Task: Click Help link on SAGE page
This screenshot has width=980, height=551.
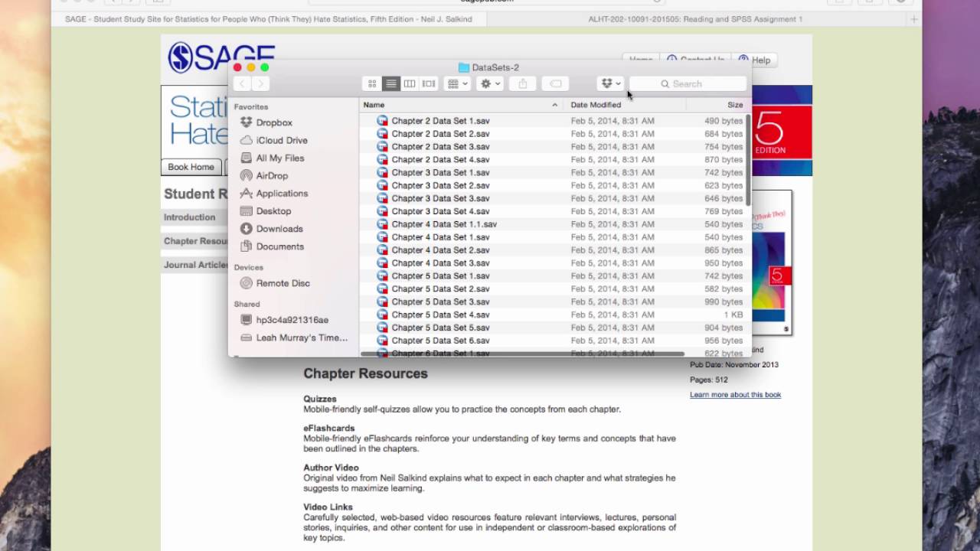Action: (x=755, y=60)
